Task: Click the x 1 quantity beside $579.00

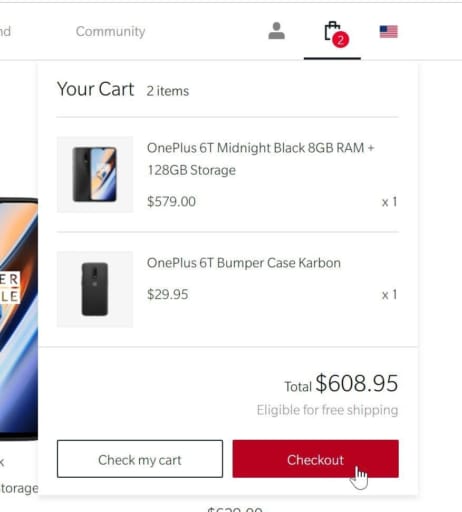Action: point(389,202)
